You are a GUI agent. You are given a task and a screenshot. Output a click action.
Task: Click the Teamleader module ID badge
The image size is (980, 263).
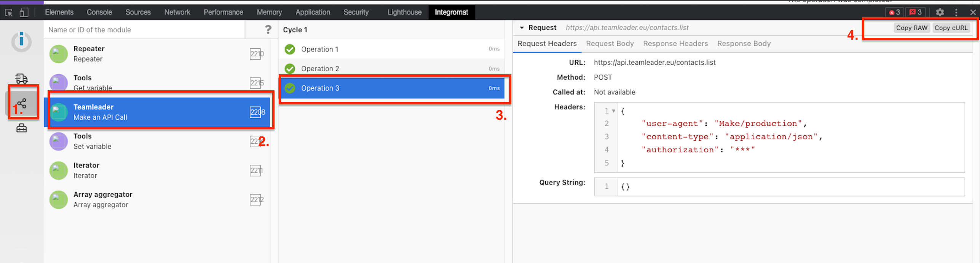tap(257, 112)
